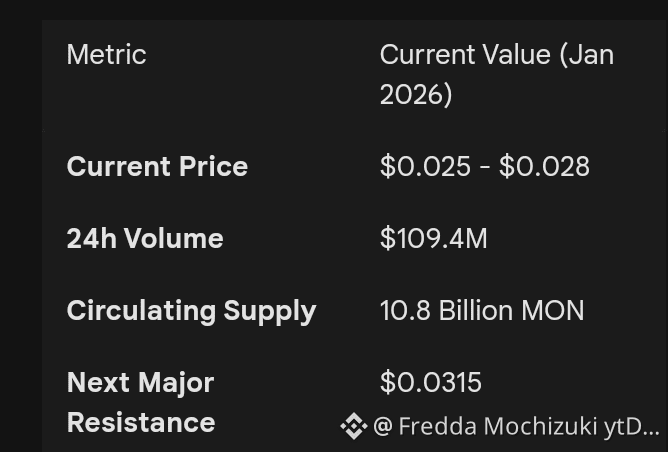This screenshot has width=668, height=452.
Task: Click the $0.0315 resistance value
Action: [431, 382]
